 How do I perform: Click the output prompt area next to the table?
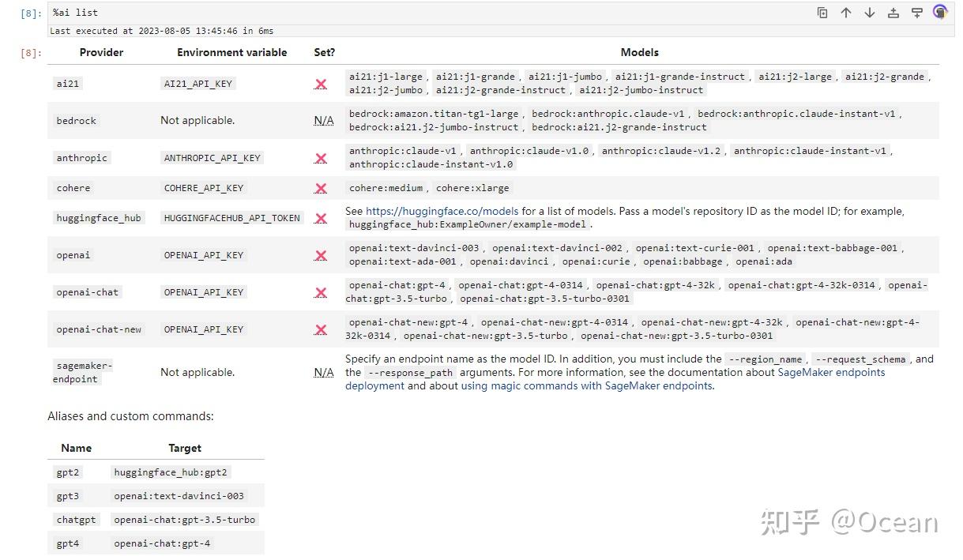tap(32, 53)
